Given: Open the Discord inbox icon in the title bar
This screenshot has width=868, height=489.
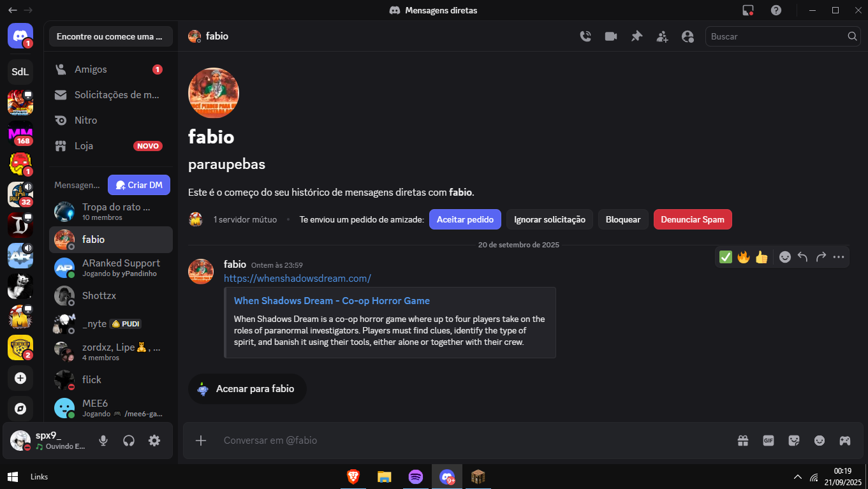Looking at the screenshot, I should pyautogui.click(x=748, y=10).
